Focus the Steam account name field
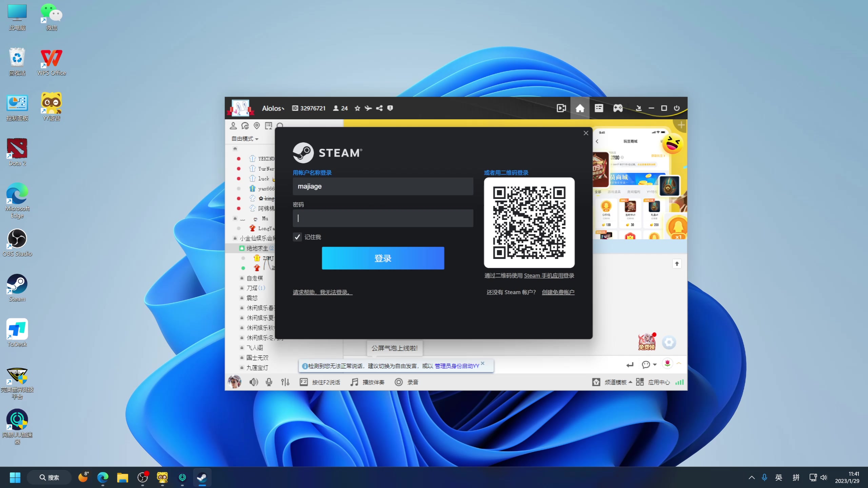This screenshot has width=868, height=488. tap(383, 186)
